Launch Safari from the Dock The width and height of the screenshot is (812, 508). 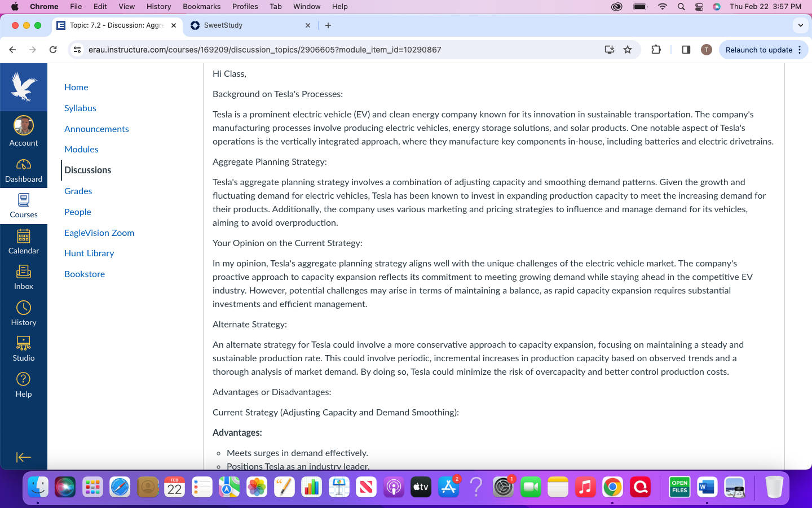pos(120,487)
